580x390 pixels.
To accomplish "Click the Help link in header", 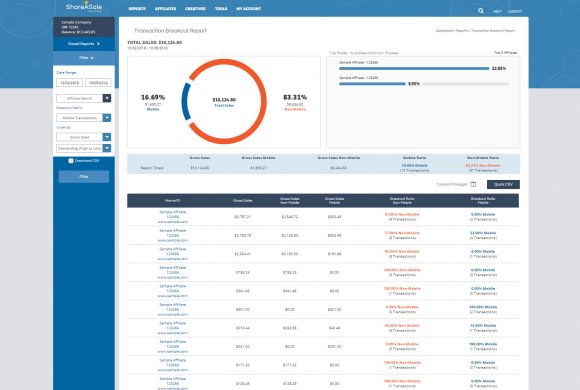I will [x=497, y=11].
